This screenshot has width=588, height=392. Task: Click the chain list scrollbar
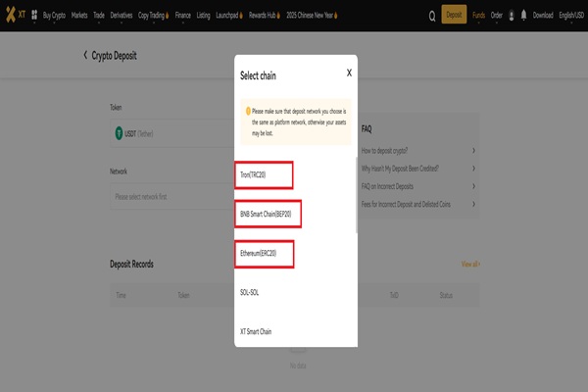click(x=356, y=195)
